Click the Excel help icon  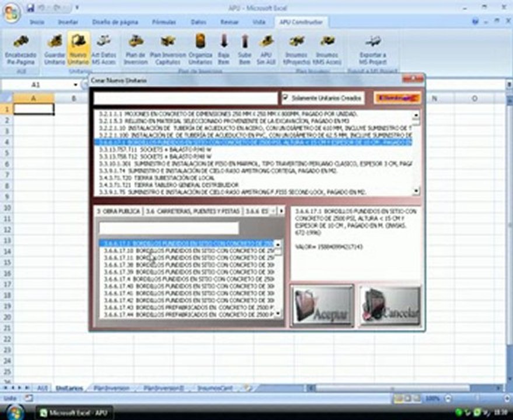point(476,22)
